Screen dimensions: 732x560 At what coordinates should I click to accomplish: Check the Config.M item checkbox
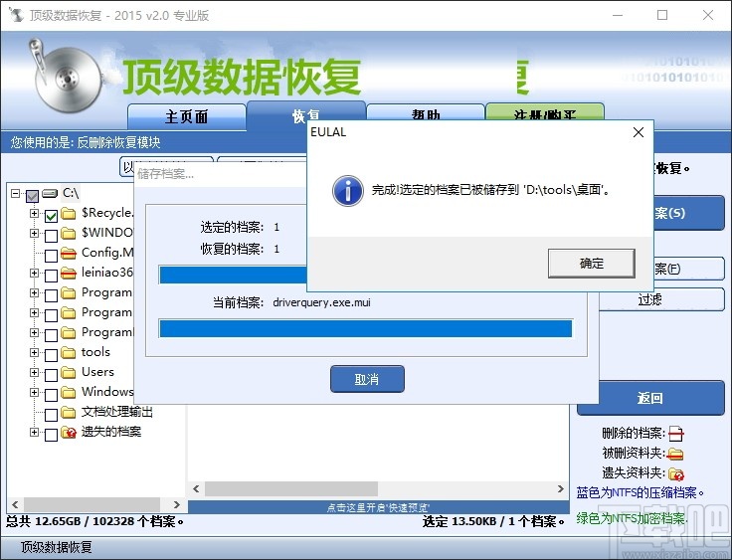(x=51, y=256)
